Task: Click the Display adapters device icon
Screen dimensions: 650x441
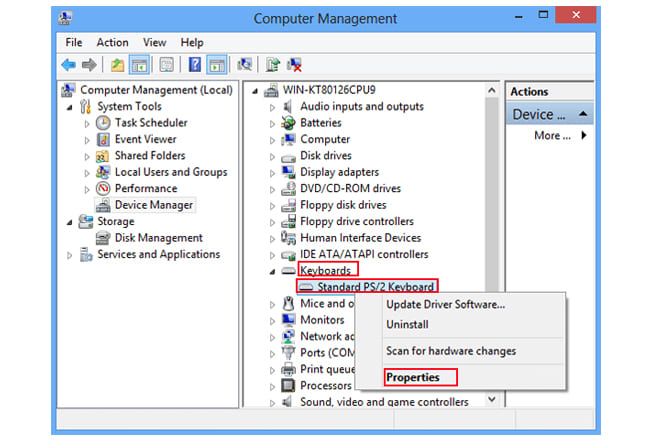Action: pyautogui.click(x=288, y=172)
